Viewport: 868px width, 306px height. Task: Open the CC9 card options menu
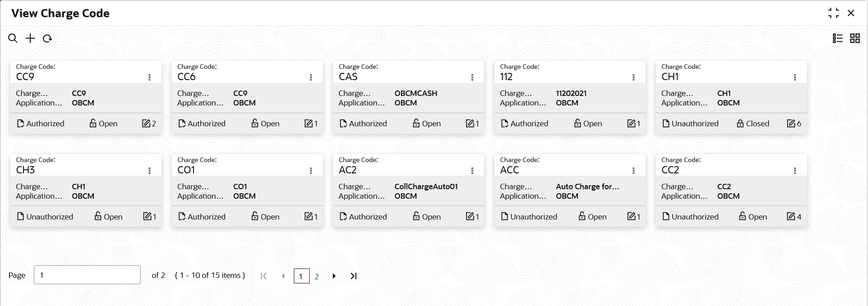tap(150, 77)
